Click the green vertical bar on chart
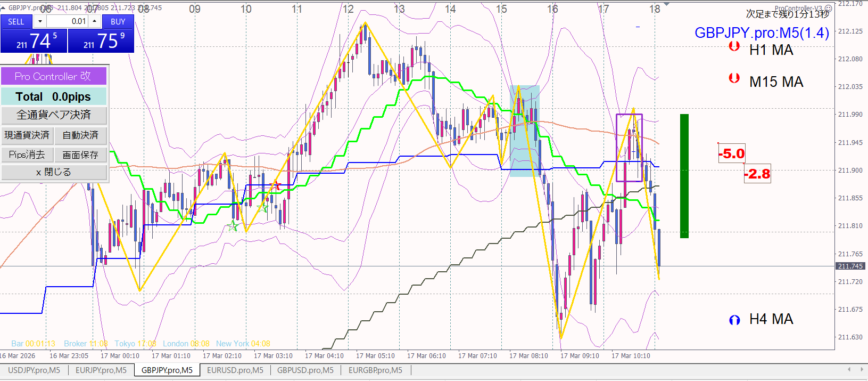The image size is (868, 381). 684,176
